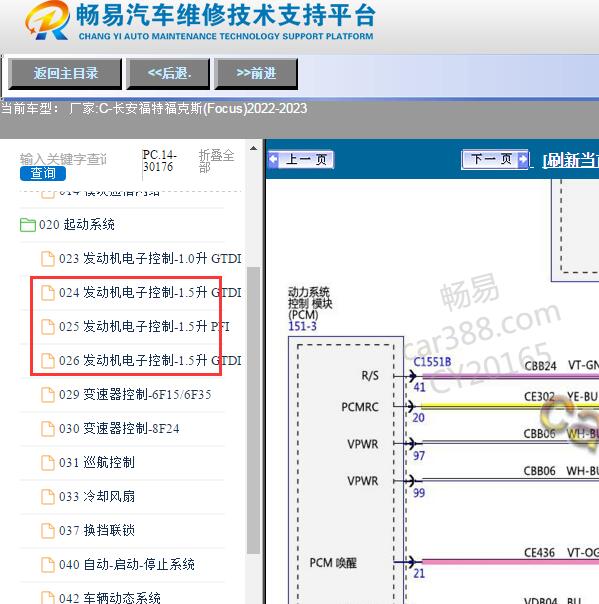Click the right arrow icon on 下一页
Image resolution: width=599 pixels, height=604 pixels.
point(523,159)
